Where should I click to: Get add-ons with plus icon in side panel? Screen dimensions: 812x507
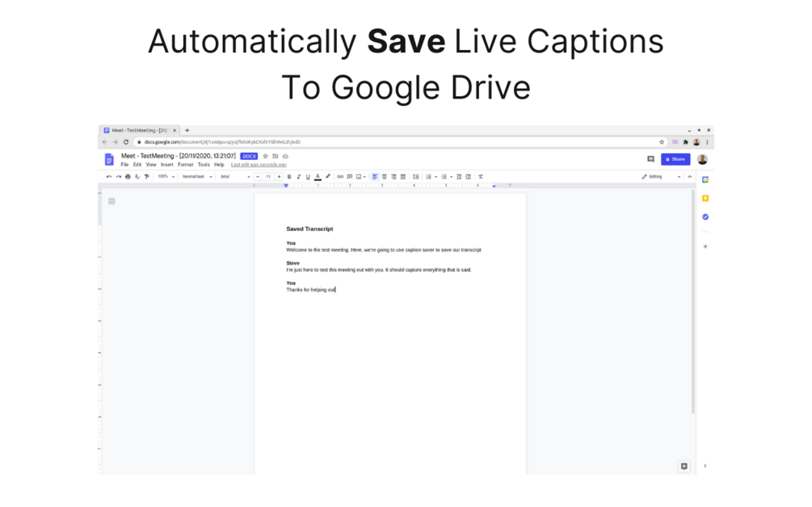point(705,247)
